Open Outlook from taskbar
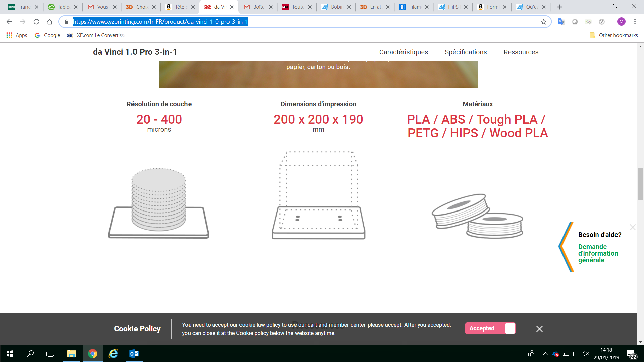The image size is (644, 362). 134,354
